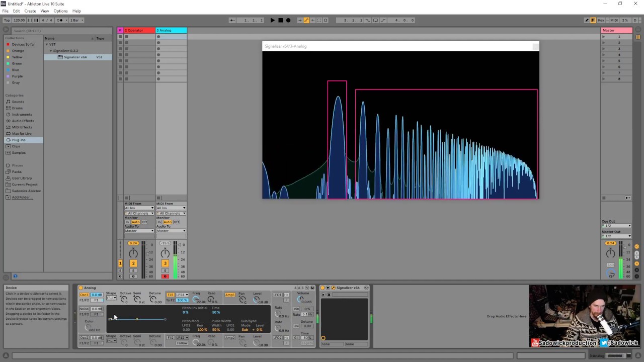The height and width of the screenshot is (362, 644).
Task: Toggle the Analog device power button
Action: [x=80, y=288]
